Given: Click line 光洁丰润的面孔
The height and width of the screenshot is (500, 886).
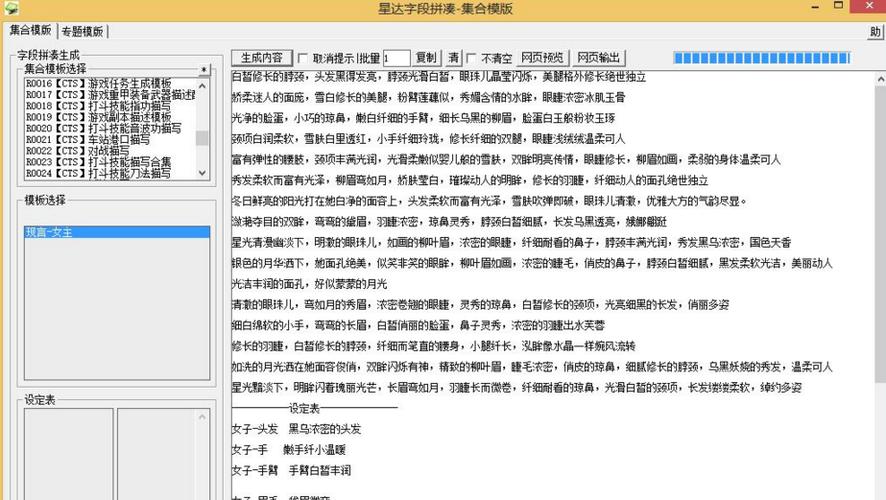Looking at the screenshot, I should pos(309,284).
